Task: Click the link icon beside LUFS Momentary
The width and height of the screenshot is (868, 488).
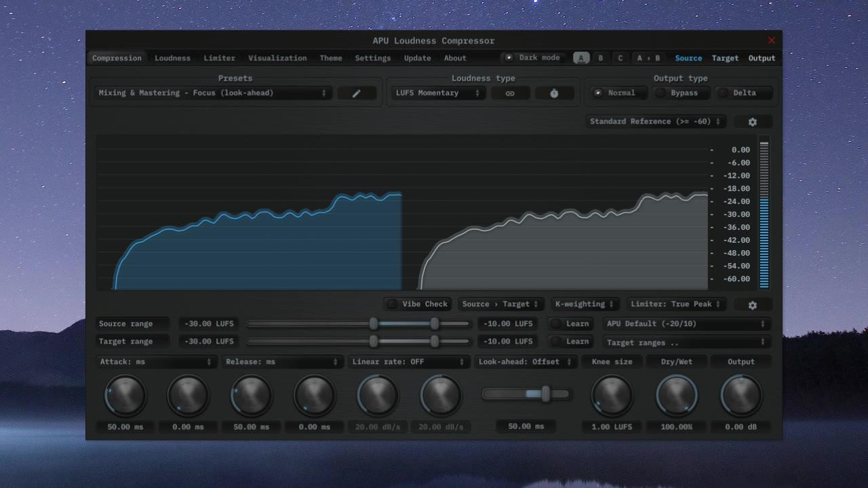Action: [510, 94]
